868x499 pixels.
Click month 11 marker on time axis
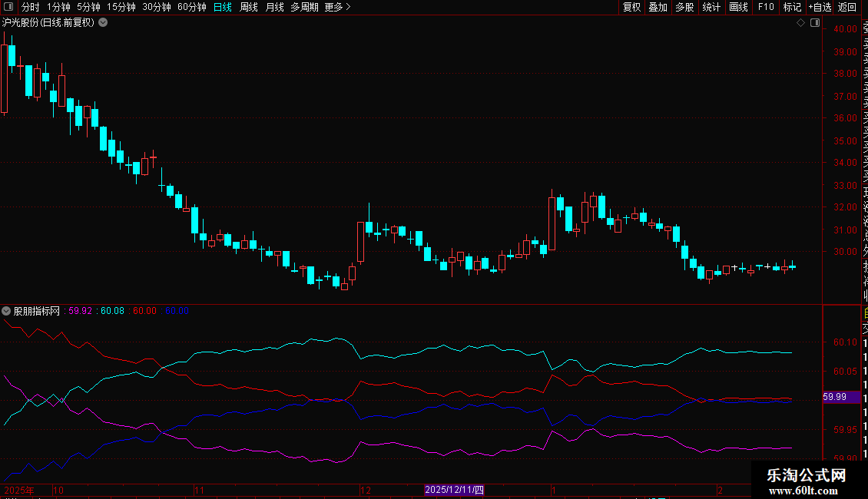(x=199, y=490)
